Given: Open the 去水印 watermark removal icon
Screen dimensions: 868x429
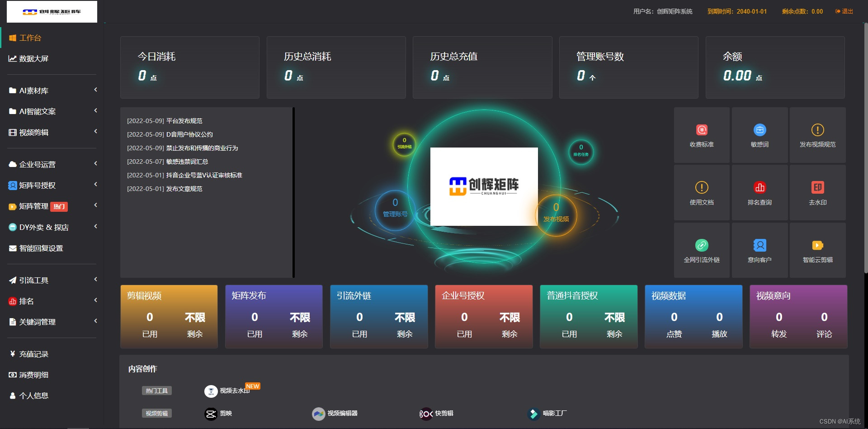Looking at the screenshot, I should (817, 187).
